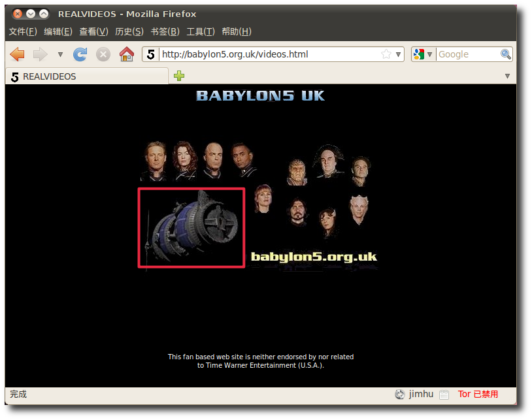The image size is (532, 420).
Task: Open a new tab with green plus
Action: tap(179, 76)
